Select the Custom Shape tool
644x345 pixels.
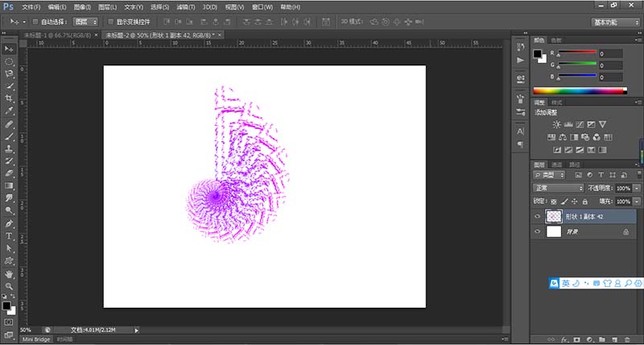pyautogui.click(x=9, y=260)
